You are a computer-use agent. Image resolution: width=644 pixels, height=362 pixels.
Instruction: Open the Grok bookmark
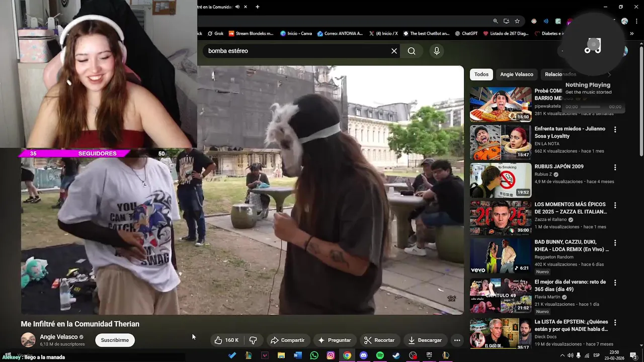tap(214, 34)
